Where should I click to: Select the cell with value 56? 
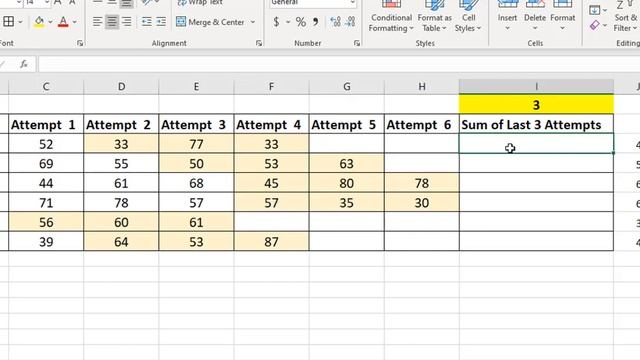(46, 222)
